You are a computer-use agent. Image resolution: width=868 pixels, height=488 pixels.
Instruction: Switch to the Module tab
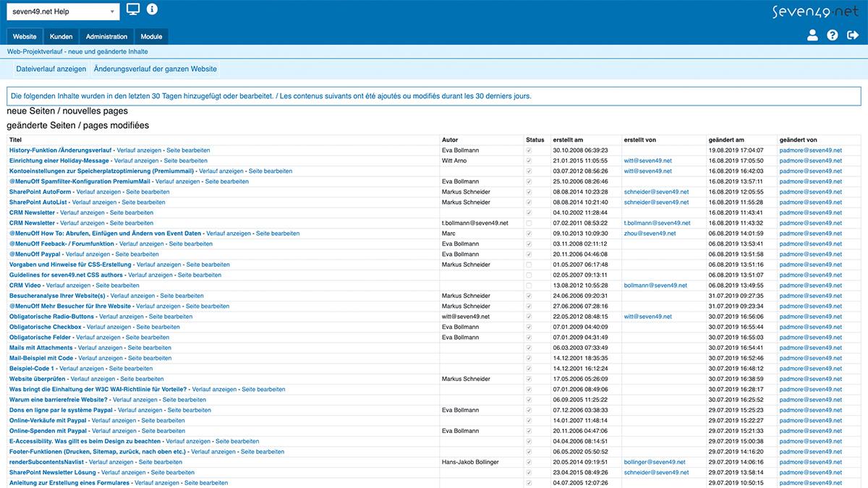(151, 37)
